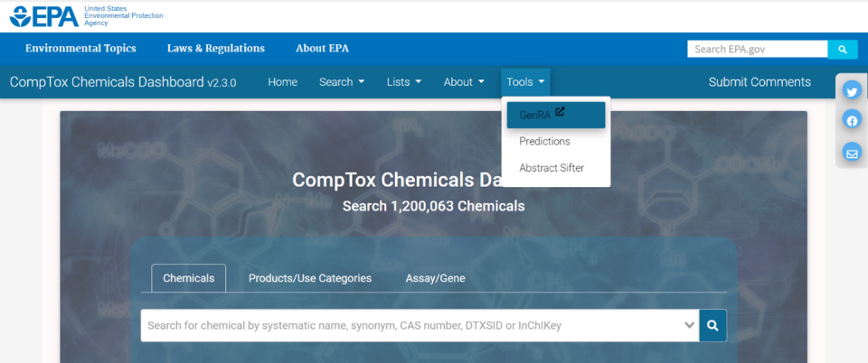
Task: Open Laws & Regulations page
Action: click(x=216, y=49)
